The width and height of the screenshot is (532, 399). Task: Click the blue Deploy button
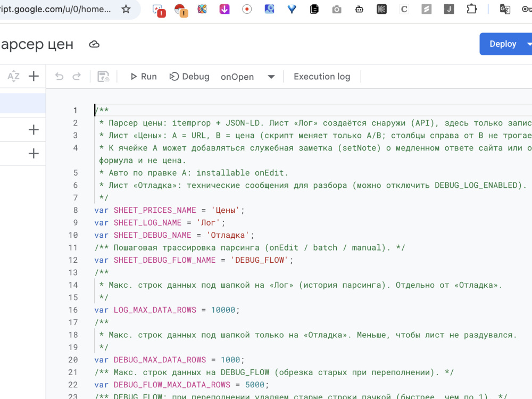(503, 44)
